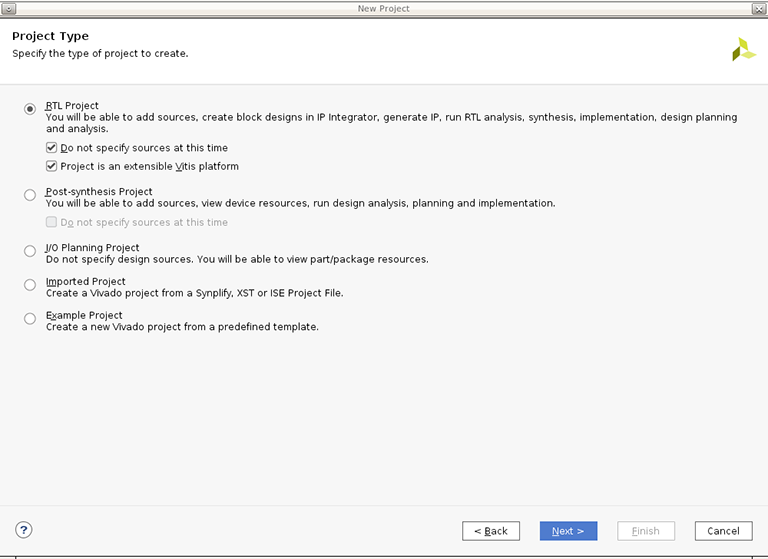Cancel the New Project wizard

pyautogui.click(x=723, y=531)
